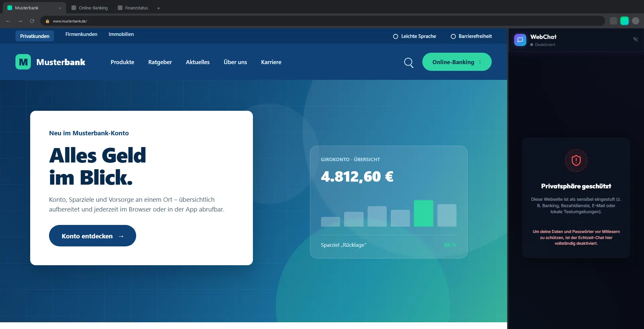Open the Karriere menu

pyautogui.click(x=271, y=62)
